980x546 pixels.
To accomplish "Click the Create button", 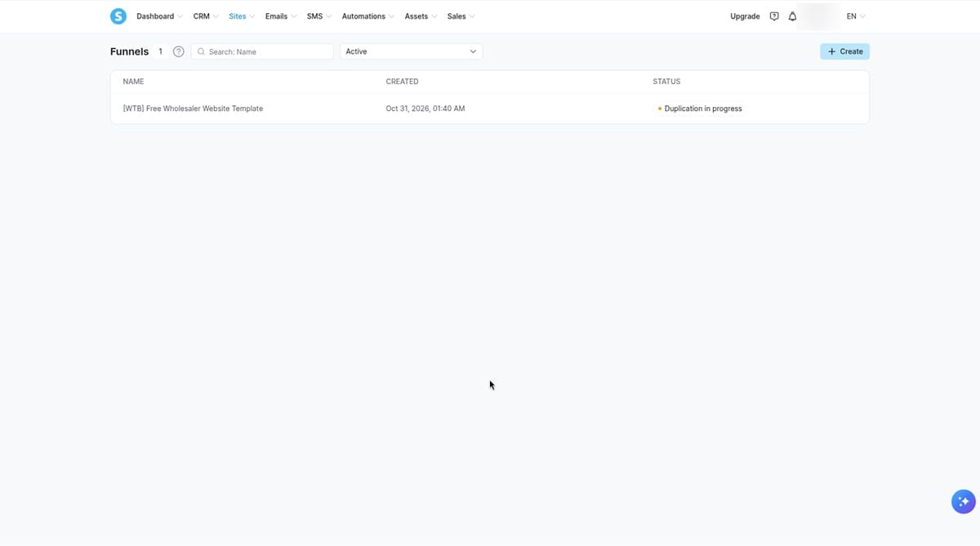I will [x=844, y=51].
